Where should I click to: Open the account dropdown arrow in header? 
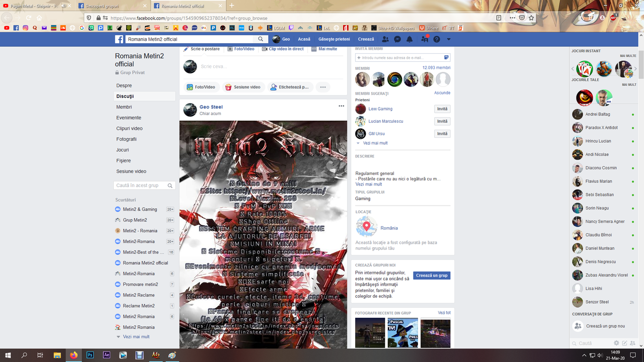[448, 39]
